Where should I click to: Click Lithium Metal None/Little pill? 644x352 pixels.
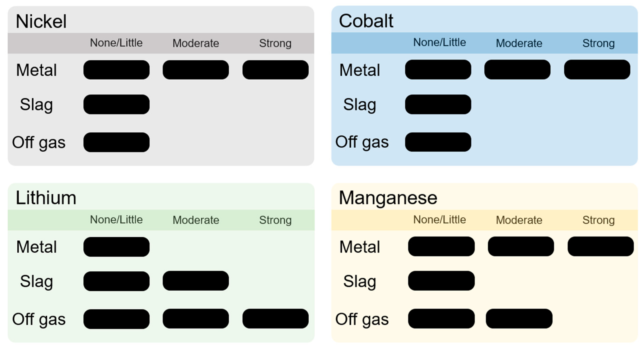pyautogui.click(x=117, y=247)
